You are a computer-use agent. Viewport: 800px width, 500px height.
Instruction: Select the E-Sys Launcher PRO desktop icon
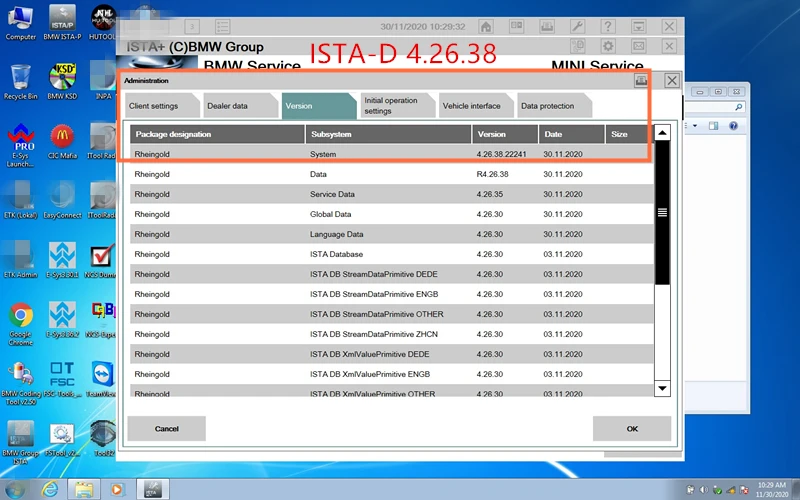click(x=20, y=145)
